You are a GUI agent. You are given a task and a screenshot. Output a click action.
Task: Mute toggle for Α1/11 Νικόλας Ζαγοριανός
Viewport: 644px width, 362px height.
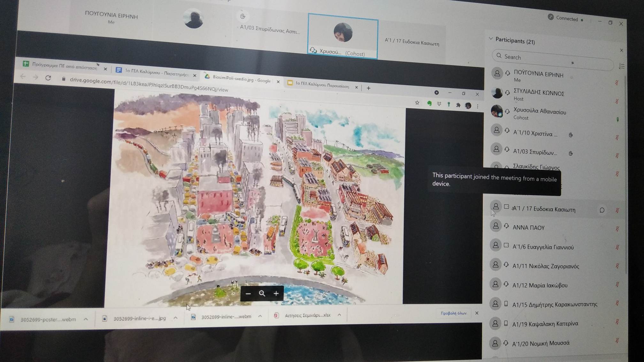tap(617, 266)
